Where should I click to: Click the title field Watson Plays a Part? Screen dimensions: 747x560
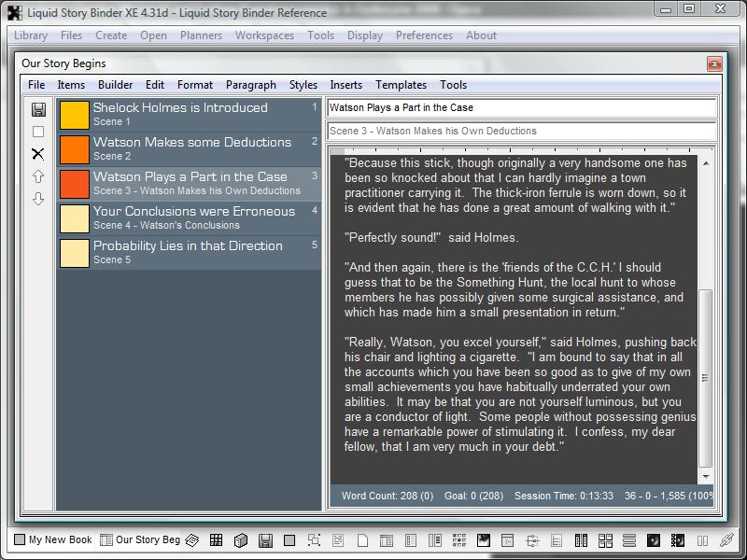pos(521,108)
